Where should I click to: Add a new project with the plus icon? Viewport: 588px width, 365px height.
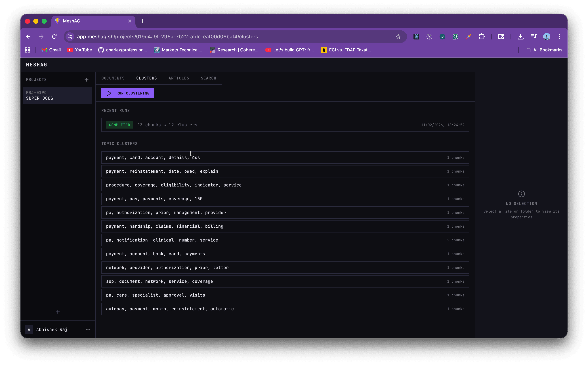tap(86, 79)
